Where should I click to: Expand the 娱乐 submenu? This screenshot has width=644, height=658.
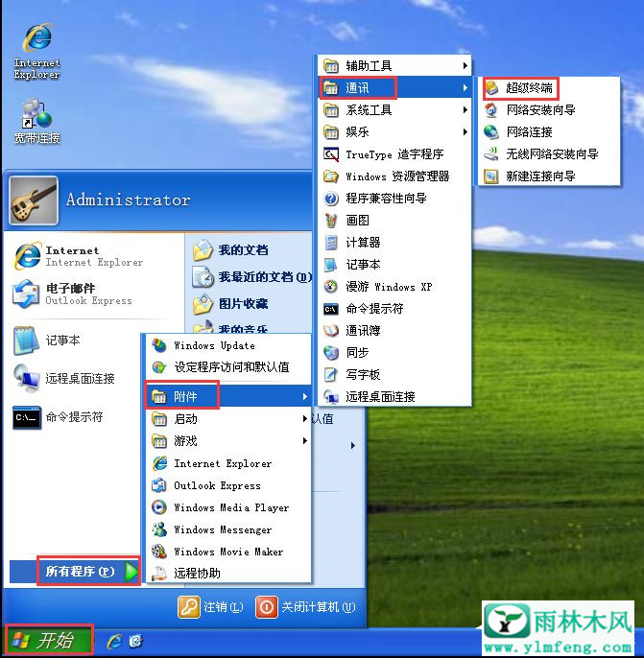[394, 131]
